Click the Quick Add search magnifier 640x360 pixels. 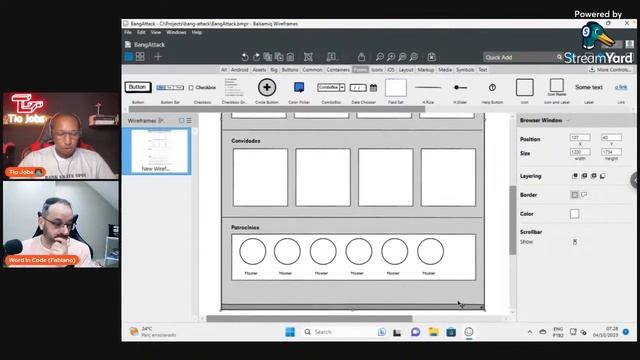(559, 57)
